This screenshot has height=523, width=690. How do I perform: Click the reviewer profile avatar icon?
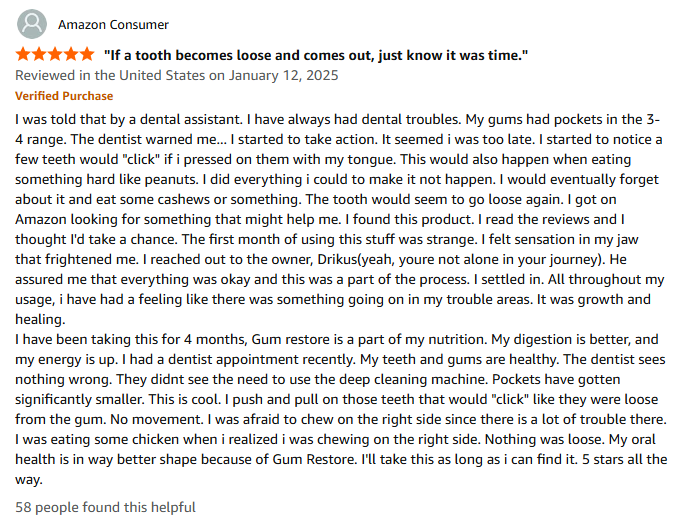coord(32,24)
